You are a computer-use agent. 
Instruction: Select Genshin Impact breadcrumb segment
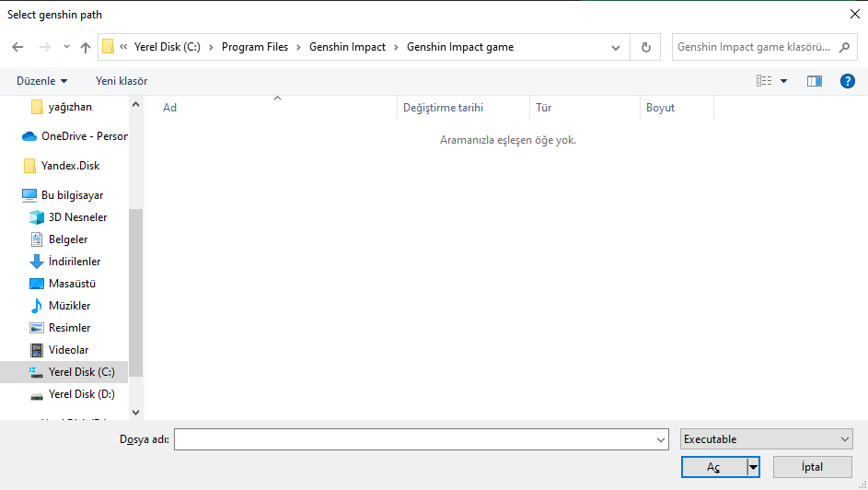[x=347, y=47]
